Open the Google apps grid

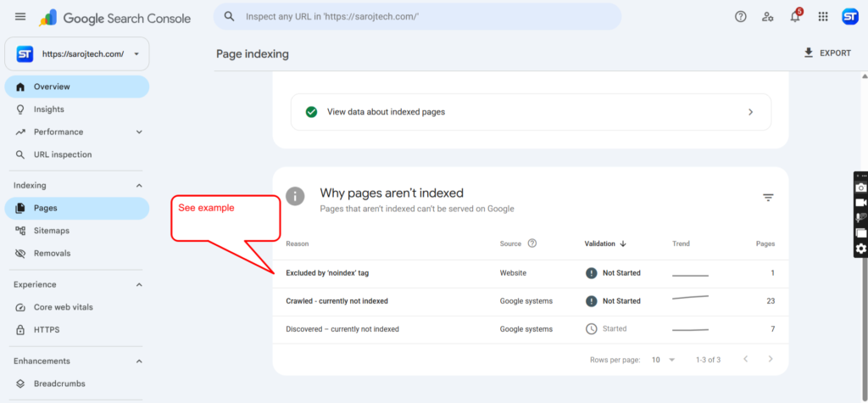tap(822, 17)
